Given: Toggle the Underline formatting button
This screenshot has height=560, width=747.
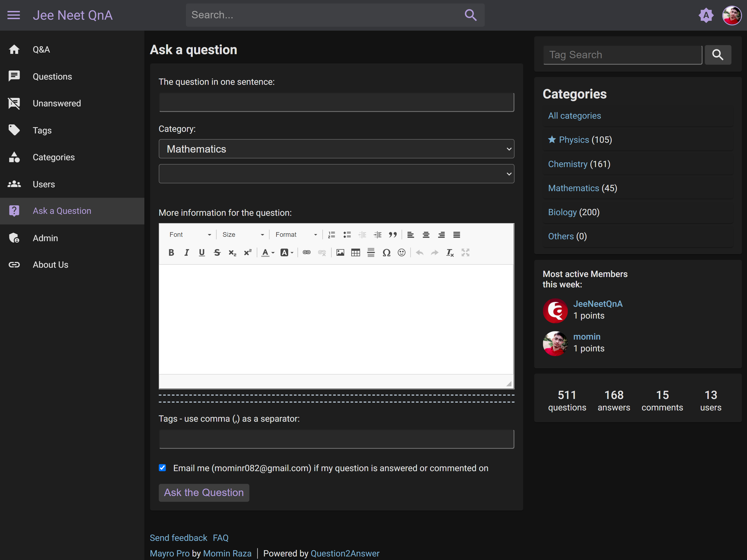Looking at the screenshot, I should pyautogui.click(x=202, y=253).
